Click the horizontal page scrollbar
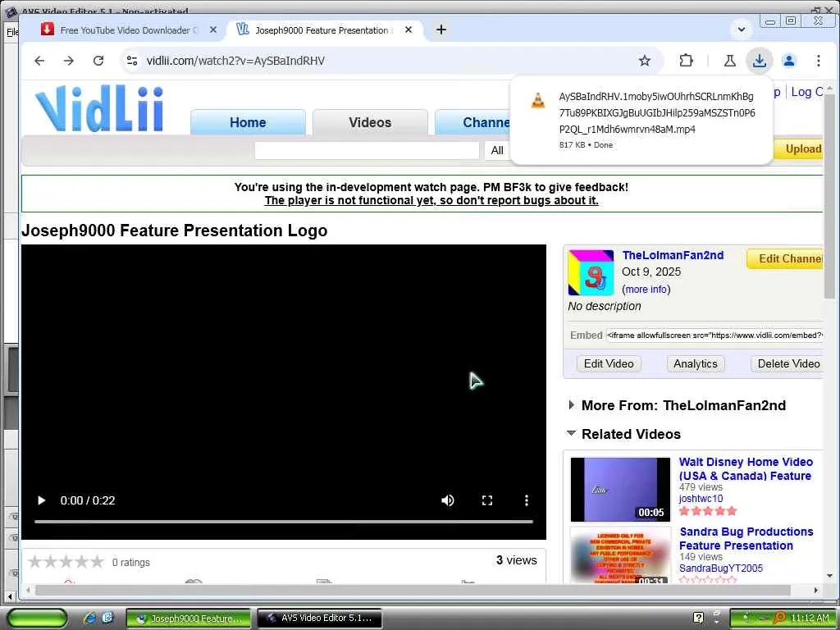Screen dimensions: 840x630 point(413,591)
